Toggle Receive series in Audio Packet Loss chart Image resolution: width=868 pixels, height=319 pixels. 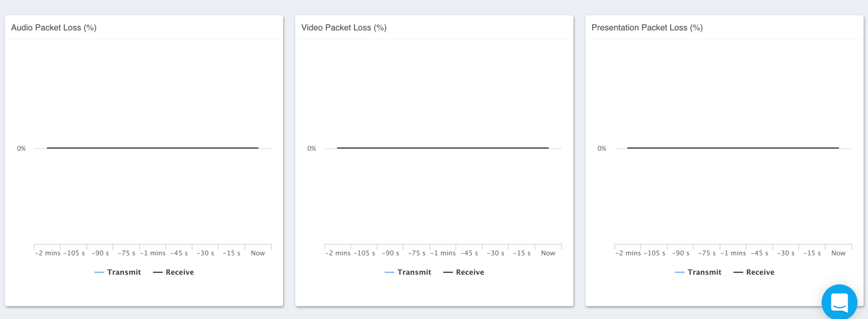tap(174, 272)
